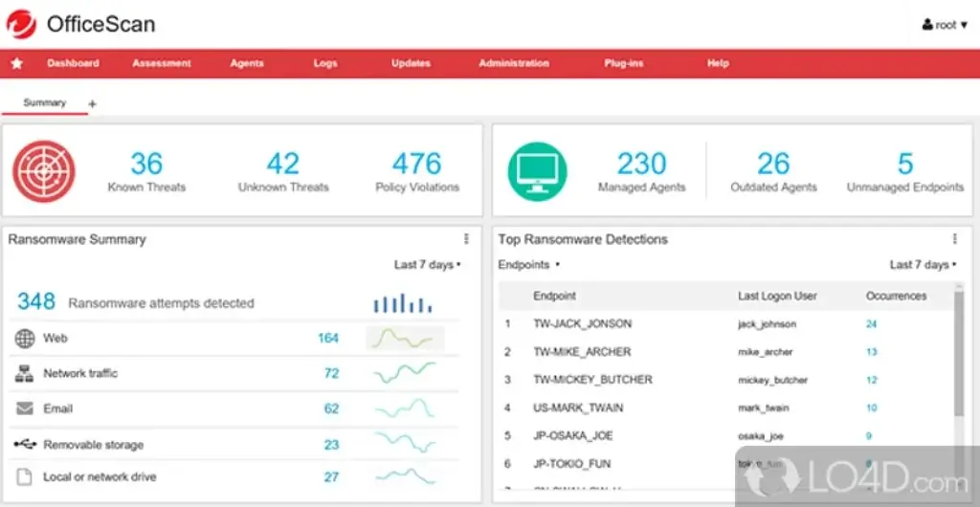Add a new dashboard tab with plus
This screenshot has height=507, width=980.
click(92, 104)
